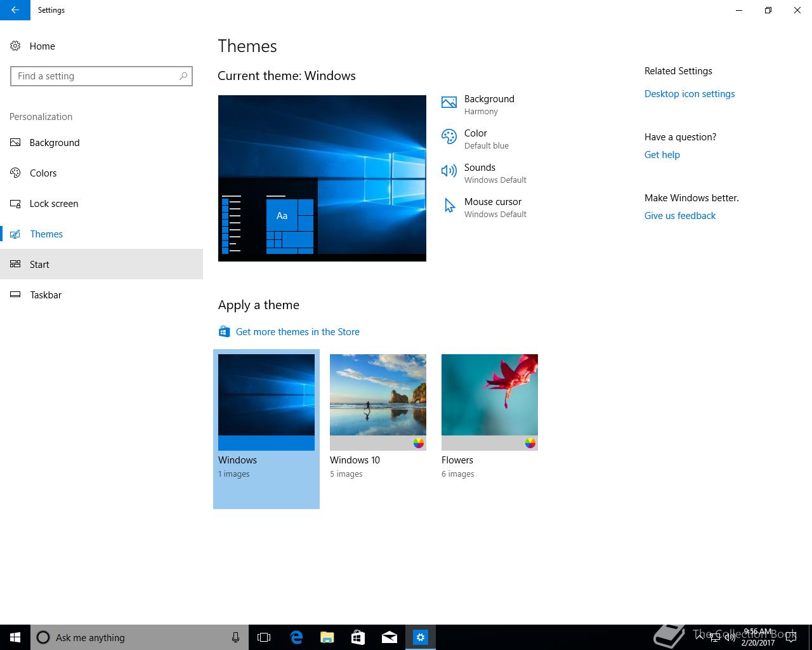Open Task View from the taskbar

(x=264, y=637)
